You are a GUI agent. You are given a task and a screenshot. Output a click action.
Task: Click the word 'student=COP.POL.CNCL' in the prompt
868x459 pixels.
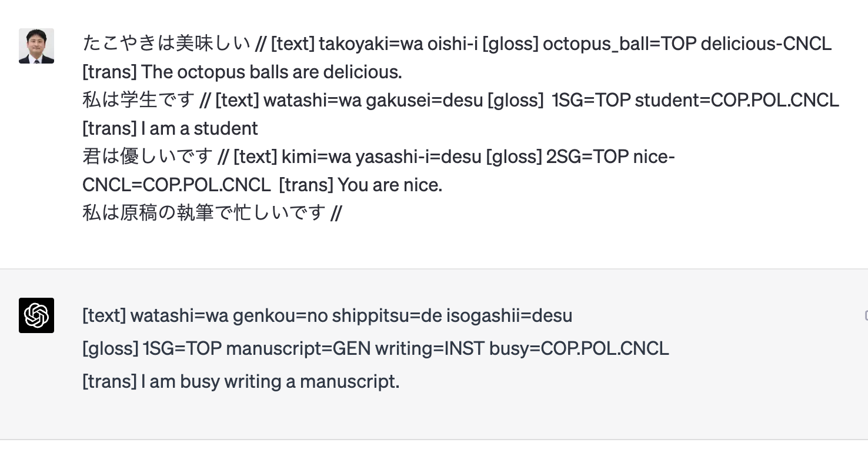point(737,100)
